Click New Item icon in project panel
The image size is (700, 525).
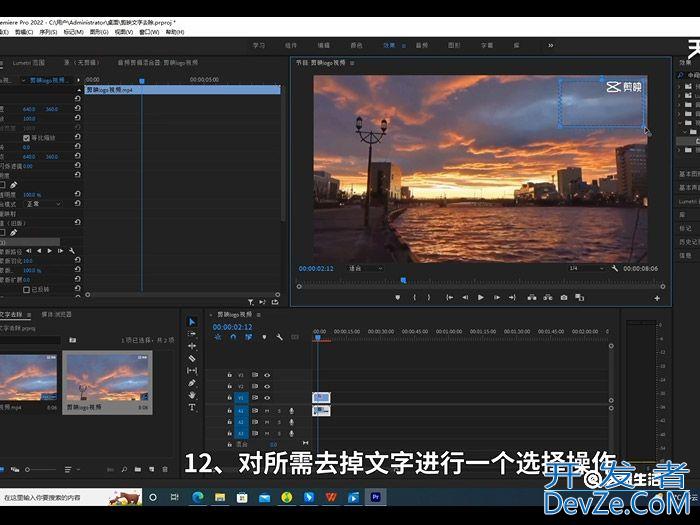pos(152,469)
